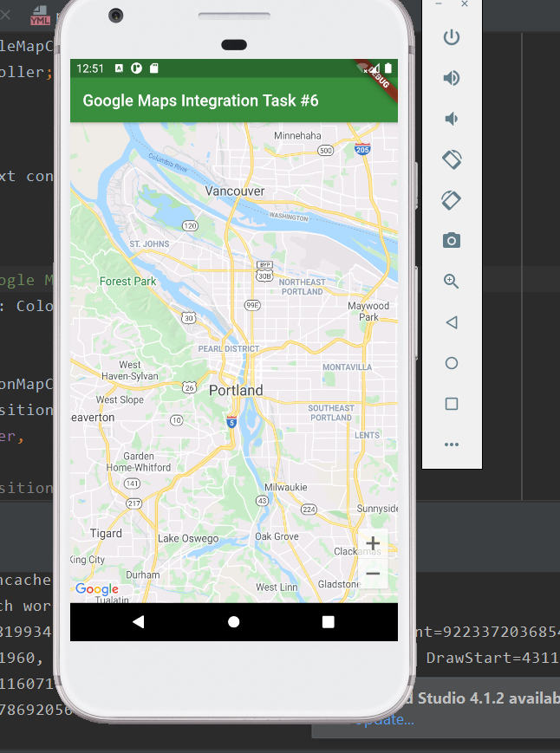Tap the Portland city label on map
560x753 pixels.
tap(236, 391)
